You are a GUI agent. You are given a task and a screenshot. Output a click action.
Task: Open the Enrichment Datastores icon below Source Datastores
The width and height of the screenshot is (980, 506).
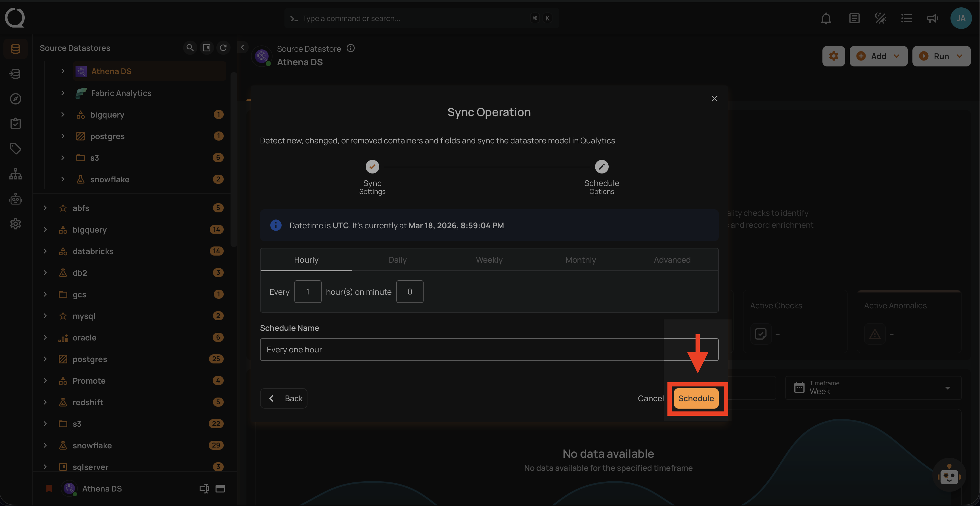click(15, 74)
